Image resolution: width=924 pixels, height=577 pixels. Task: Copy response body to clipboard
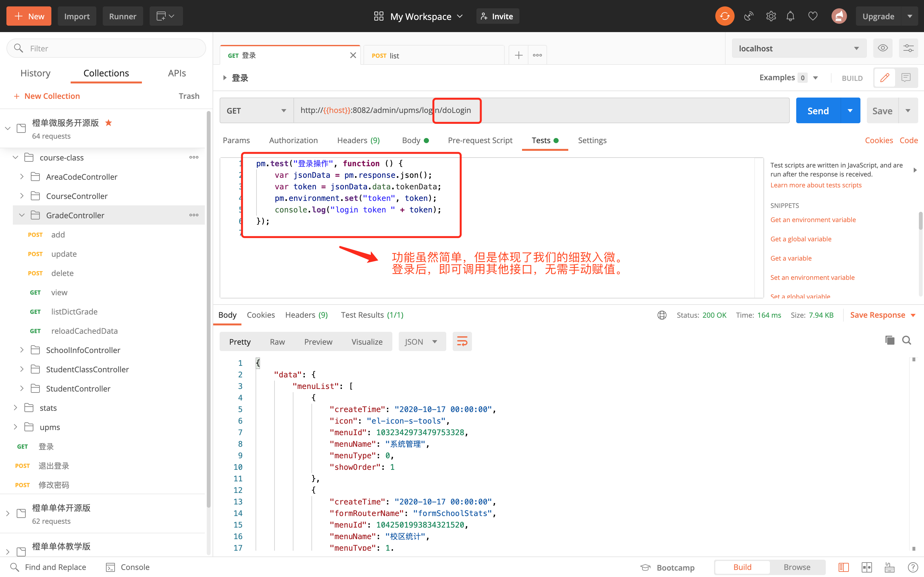tap(889, 340)
